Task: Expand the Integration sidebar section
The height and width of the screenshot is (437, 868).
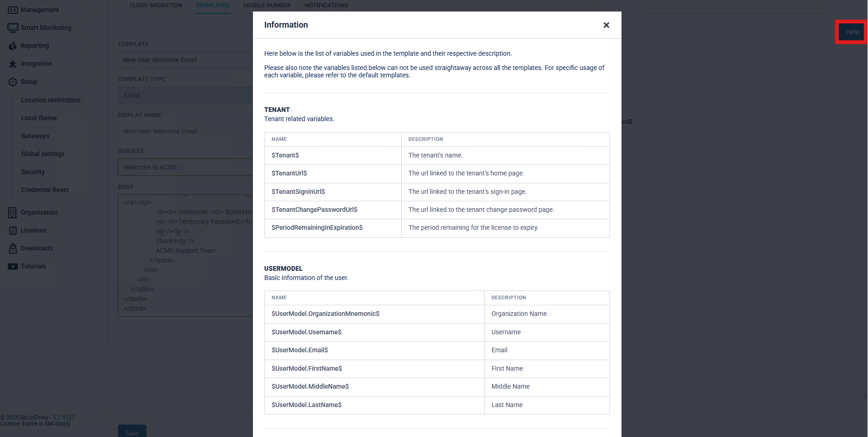Action: pos(97,64)
